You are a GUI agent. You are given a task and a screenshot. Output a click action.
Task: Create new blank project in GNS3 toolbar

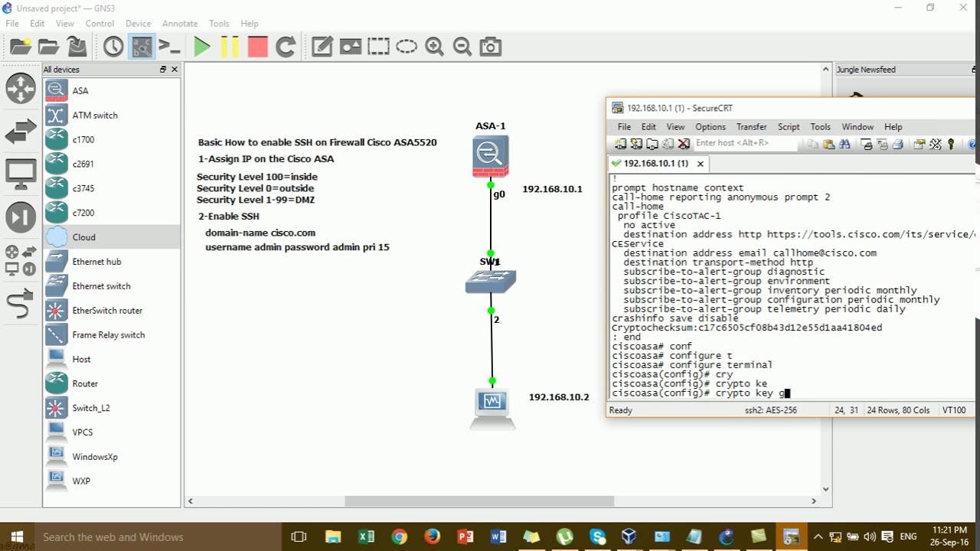point(21,47)
